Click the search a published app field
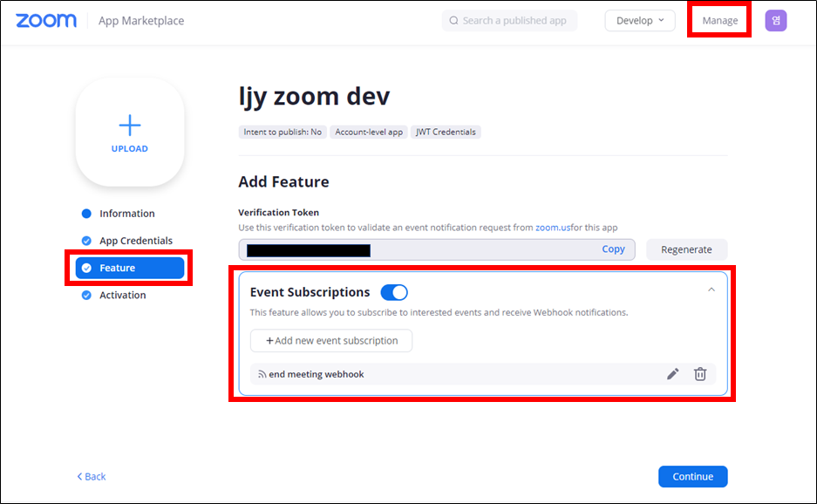817x504 pixels. click(509, 20)
